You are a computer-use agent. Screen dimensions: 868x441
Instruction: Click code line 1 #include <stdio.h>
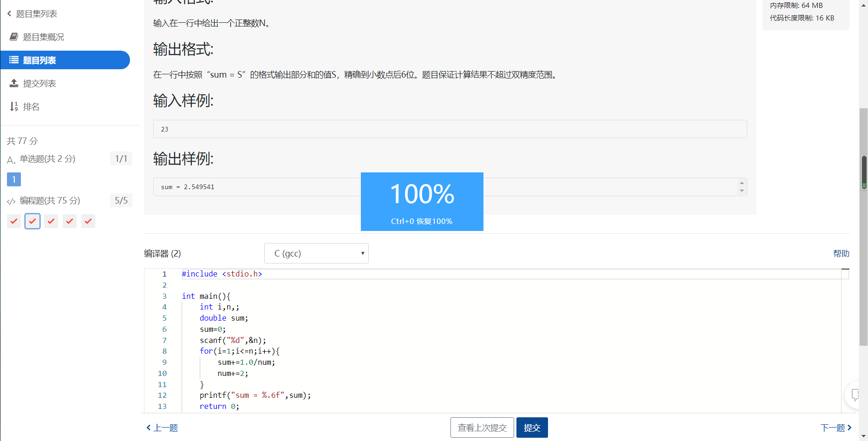222,274
